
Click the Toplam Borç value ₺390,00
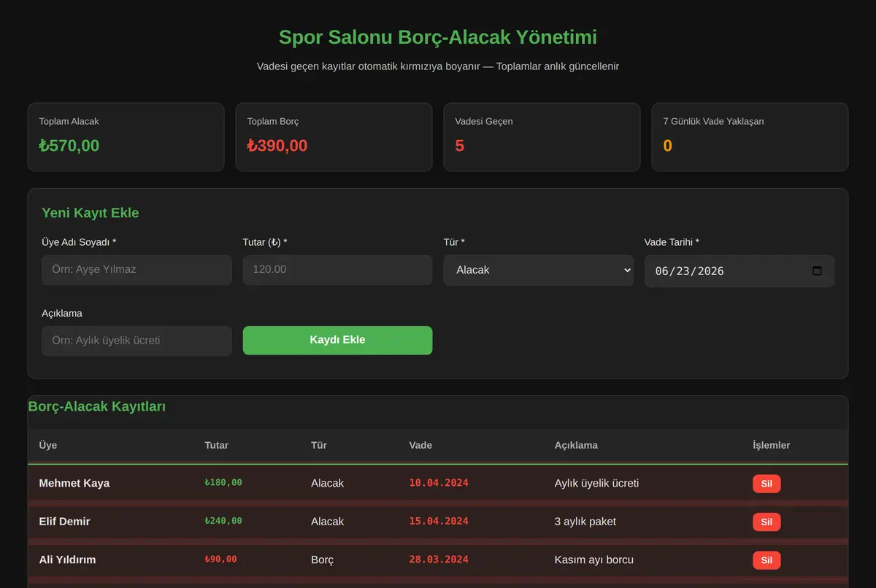(277, 145)
